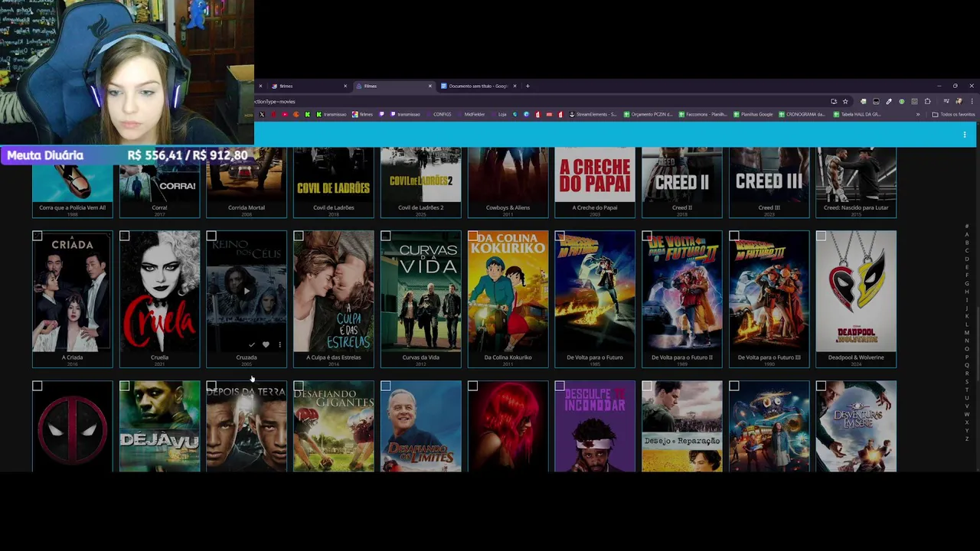Open the Chrome three-dot menu
The height and width of the screenshot is (551, 980).
coord(972,101)
